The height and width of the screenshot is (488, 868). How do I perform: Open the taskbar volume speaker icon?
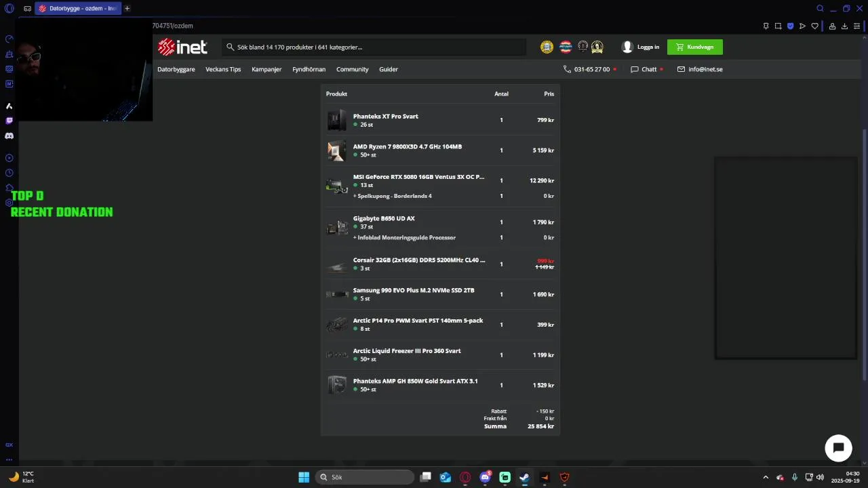coord(820,477)
